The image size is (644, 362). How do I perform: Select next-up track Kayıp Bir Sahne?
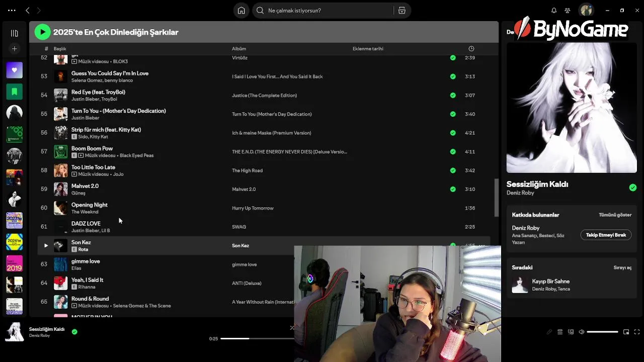572,285
